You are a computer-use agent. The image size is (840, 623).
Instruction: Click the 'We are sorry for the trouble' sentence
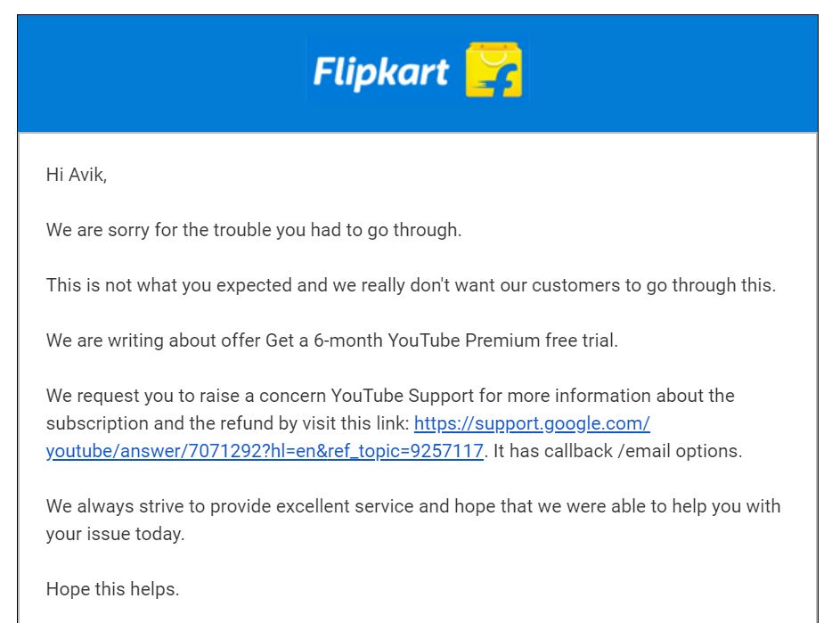click(254, 230)
